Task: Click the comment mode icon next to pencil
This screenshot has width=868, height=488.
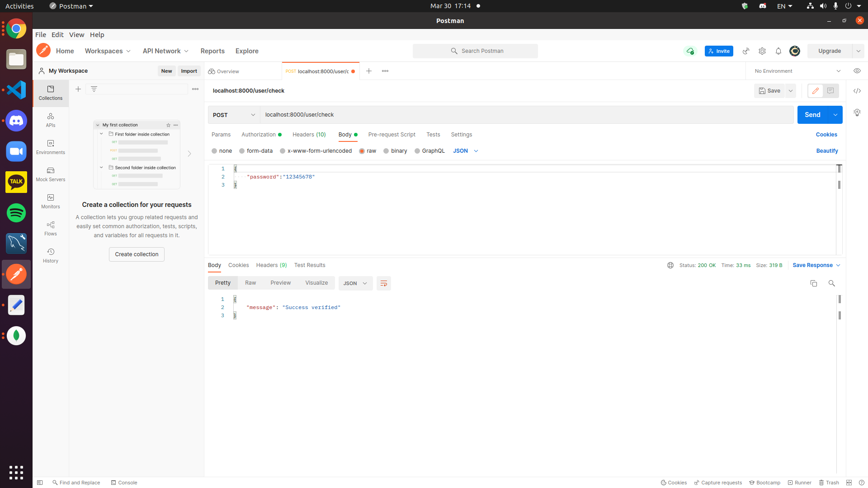Action: [830, 91]
